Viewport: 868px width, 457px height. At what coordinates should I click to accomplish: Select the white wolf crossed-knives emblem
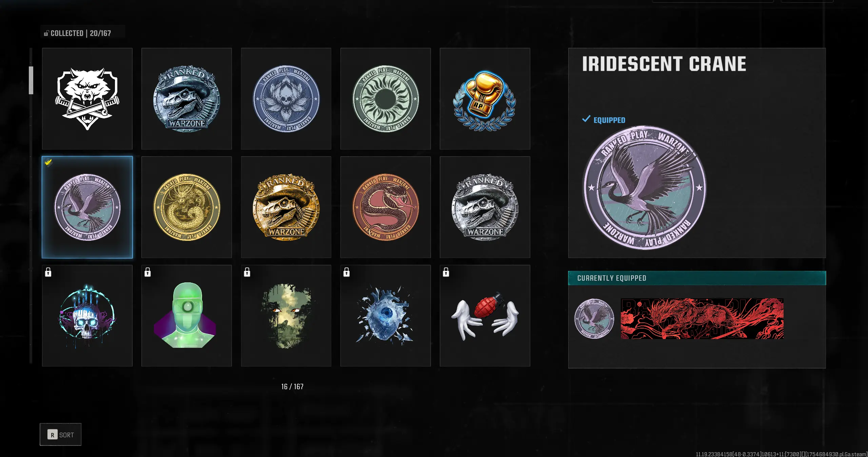click(x=87, y=99)
